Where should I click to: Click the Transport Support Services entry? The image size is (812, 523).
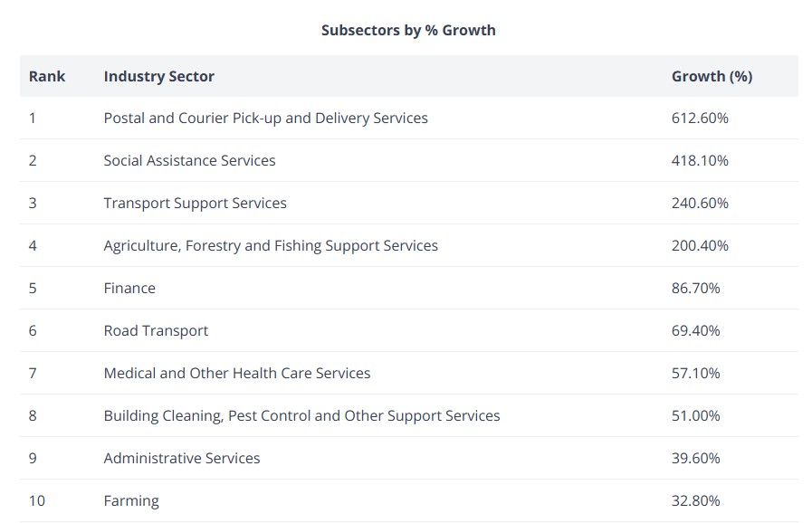pos(195,203)
